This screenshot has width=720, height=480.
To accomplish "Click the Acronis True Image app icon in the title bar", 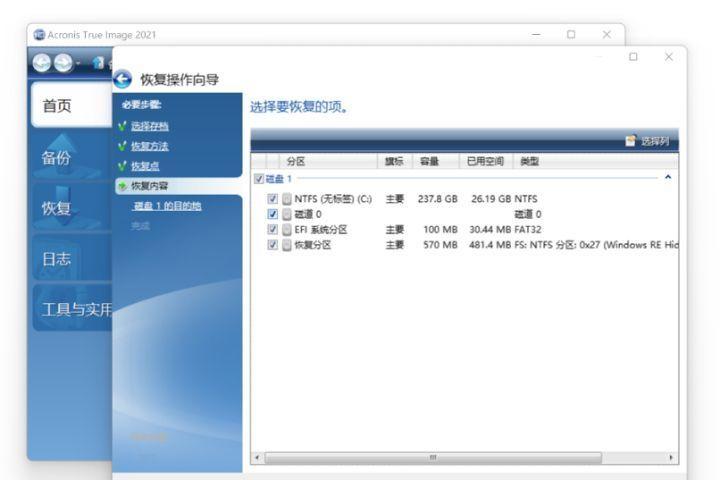I will click(x=39, y=35).
